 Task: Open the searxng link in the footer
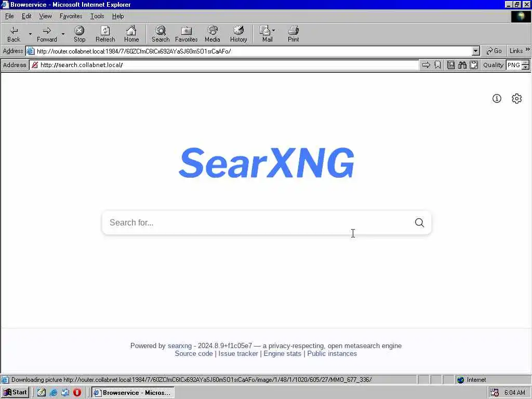point(179,345)
